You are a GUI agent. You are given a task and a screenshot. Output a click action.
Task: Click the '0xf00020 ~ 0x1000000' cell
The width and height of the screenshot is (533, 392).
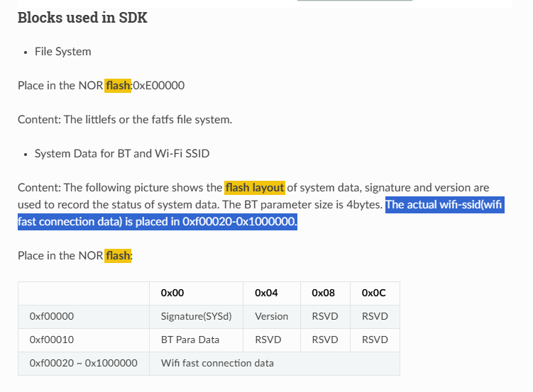tap(84, 363)
